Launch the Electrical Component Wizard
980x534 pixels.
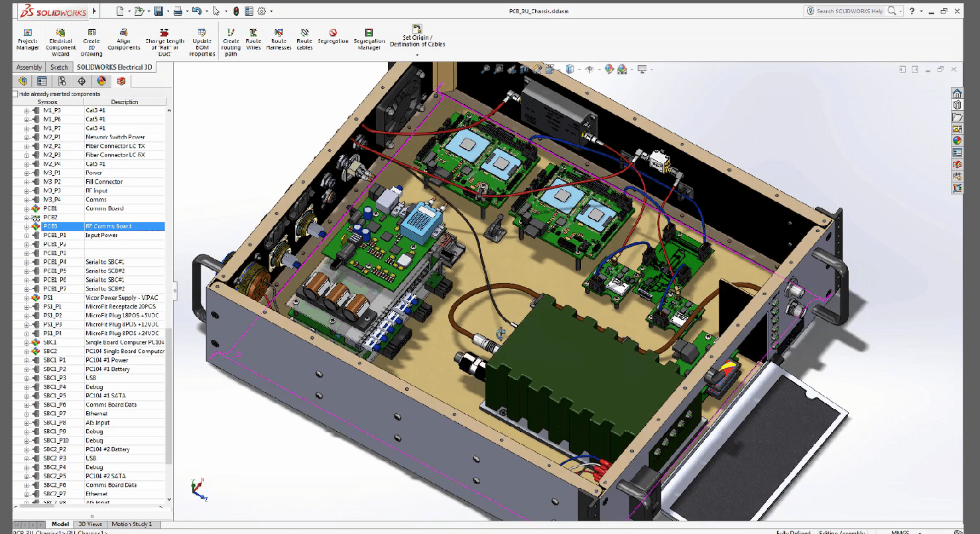coord(60,40)
